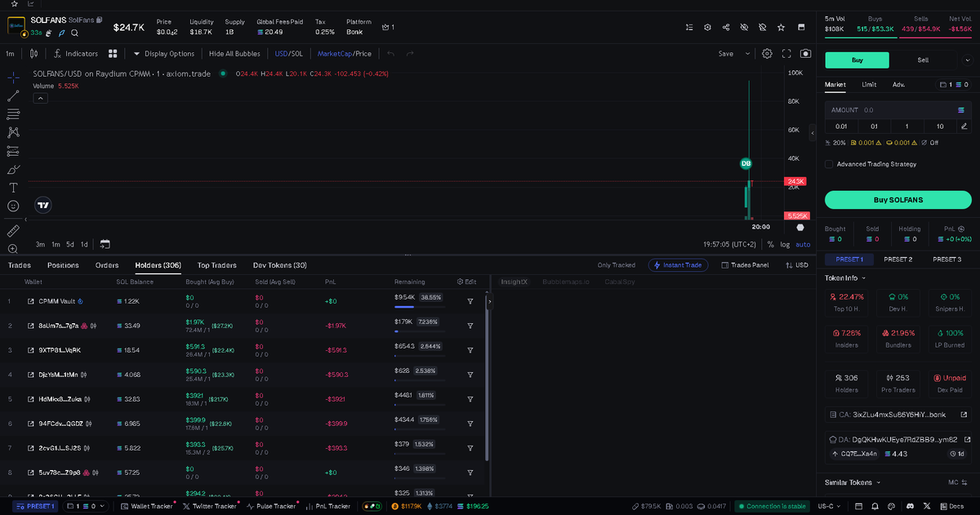Select the ruler measure tool
980x515 pixels.
(x=13, y=231)
